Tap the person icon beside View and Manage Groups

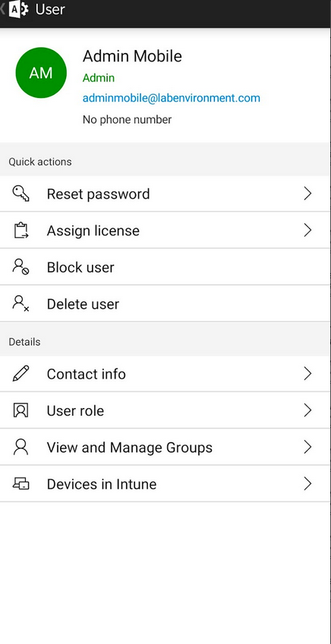(20, 447)
